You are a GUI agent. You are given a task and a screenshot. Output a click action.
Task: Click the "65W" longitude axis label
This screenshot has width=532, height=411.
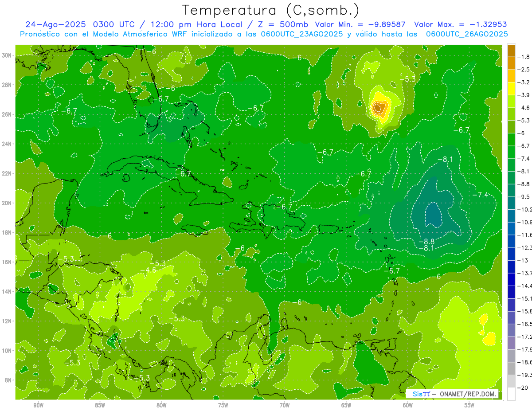click(346, 405)
